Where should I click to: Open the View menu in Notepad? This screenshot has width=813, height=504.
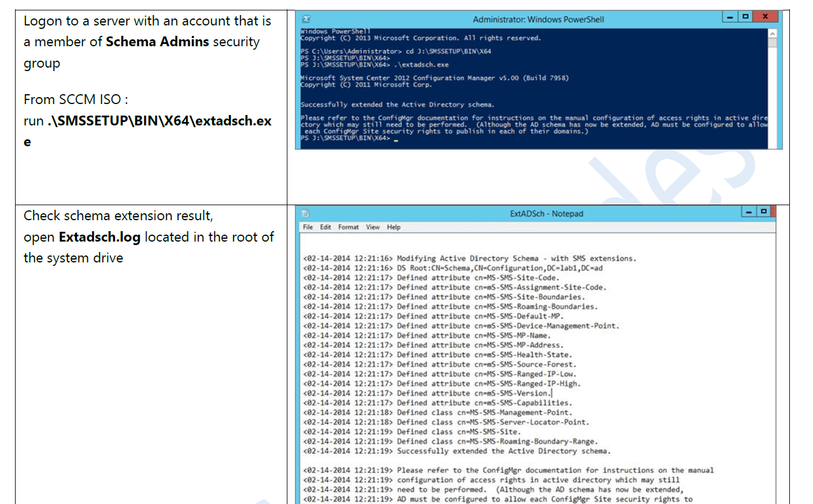(372, 227)
